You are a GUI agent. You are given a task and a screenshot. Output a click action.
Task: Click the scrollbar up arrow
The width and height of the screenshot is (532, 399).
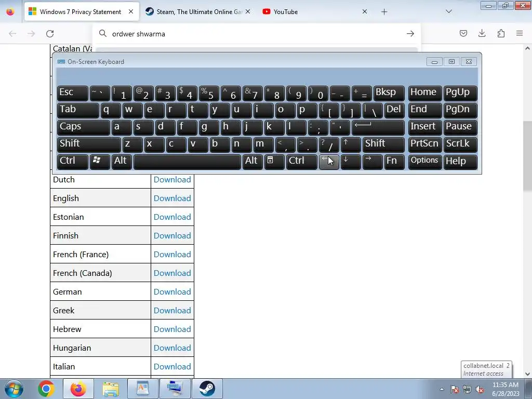528,48
